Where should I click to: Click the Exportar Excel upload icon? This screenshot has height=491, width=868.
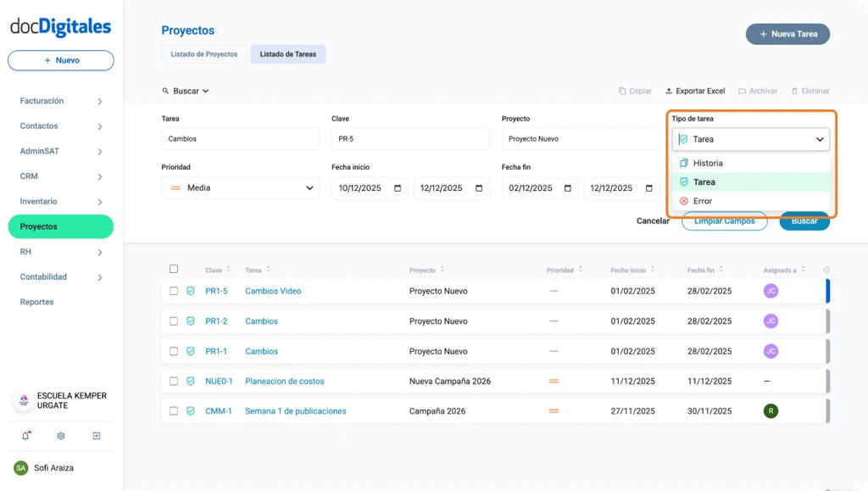(669, 91)
